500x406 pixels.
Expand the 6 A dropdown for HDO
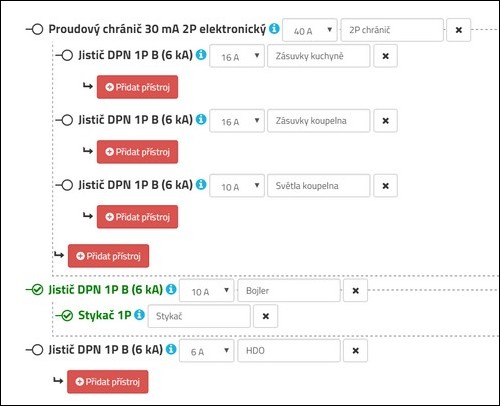(x=207, y=351)
